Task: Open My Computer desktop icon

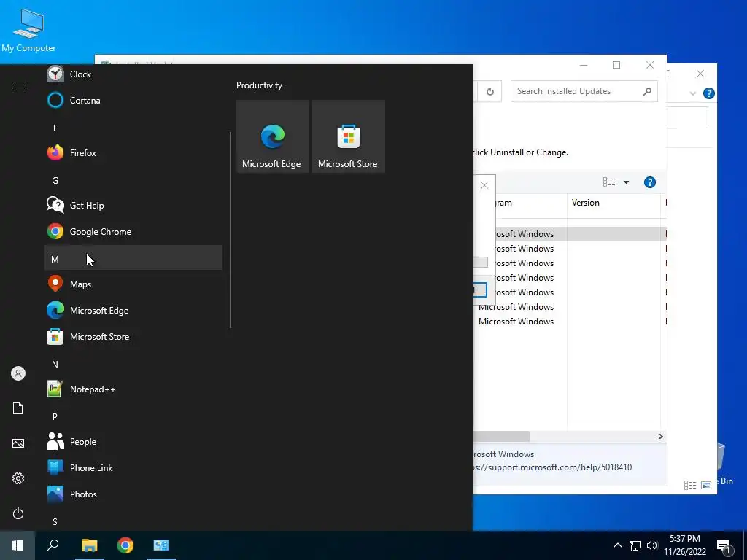Action: tap(28, 30)
